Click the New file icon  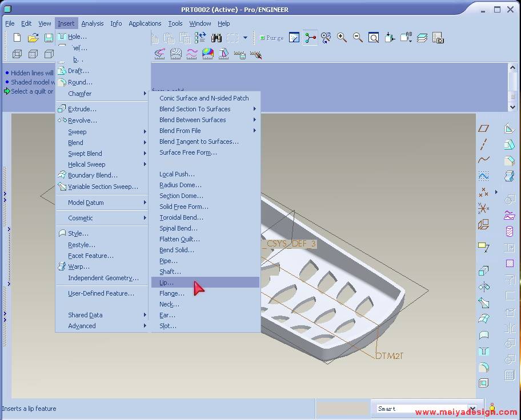pyautogui.click(x=17, y=38)
